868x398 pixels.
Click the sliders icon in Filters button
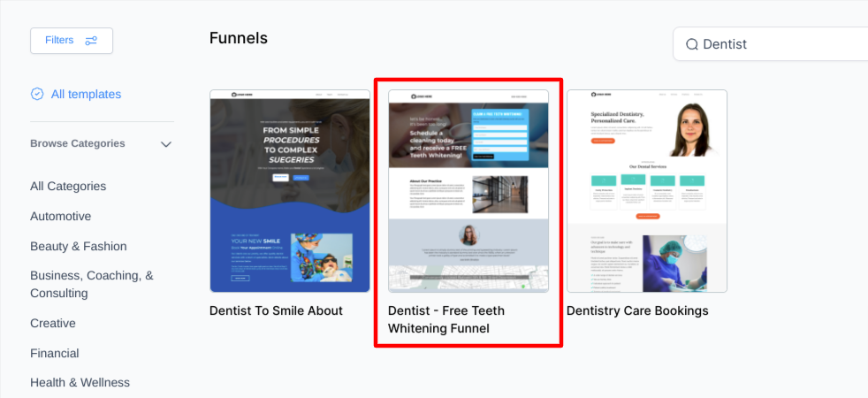(x=91, y=41)
